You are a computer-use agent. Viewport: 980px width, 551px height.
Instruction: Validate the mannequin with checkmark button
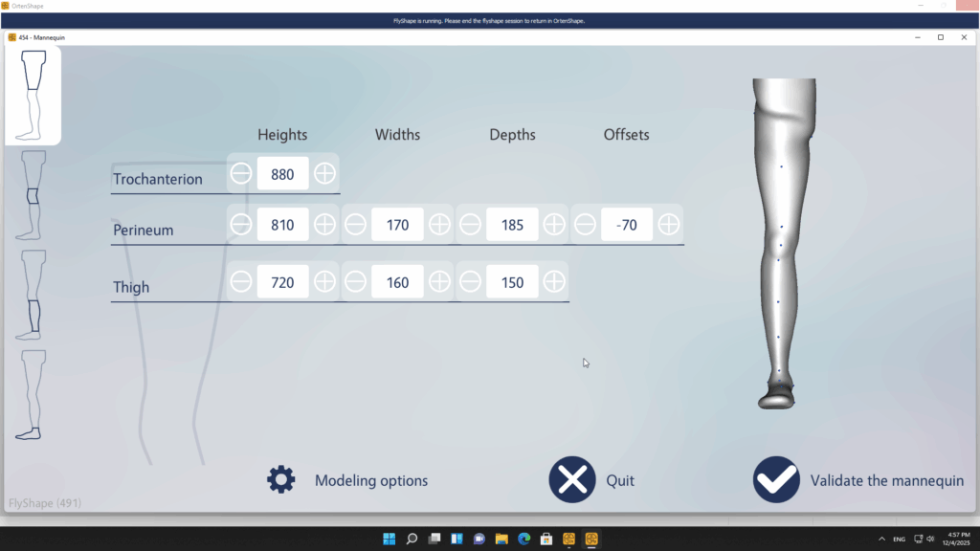[776, 480]
